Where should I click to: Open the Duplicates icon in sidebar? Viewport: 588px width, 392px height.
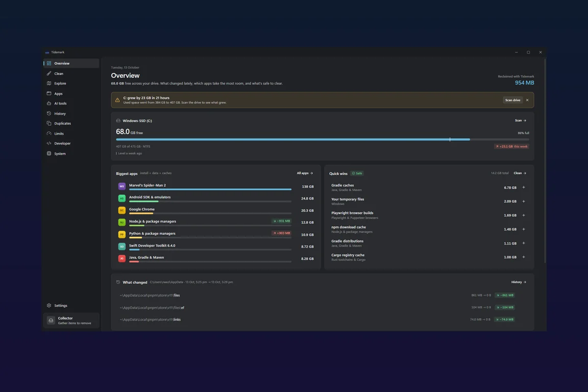tap(49, 124)
